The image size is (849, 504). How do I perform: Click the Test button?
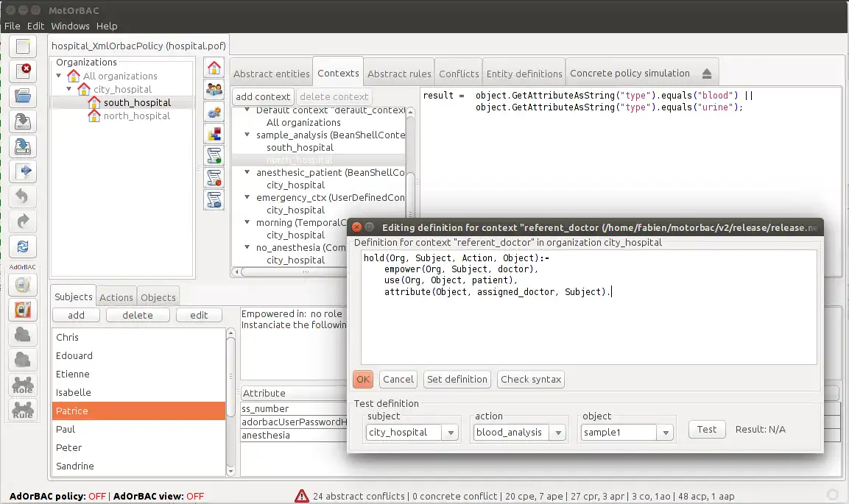(x=707, y=430)
